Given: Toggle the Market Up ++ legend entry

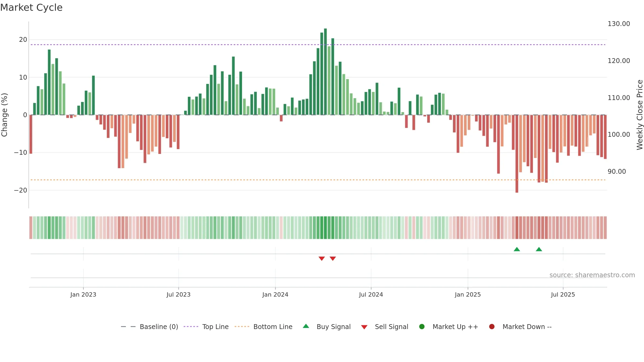Looking at the screenshot, I should (x=448, y=327).
